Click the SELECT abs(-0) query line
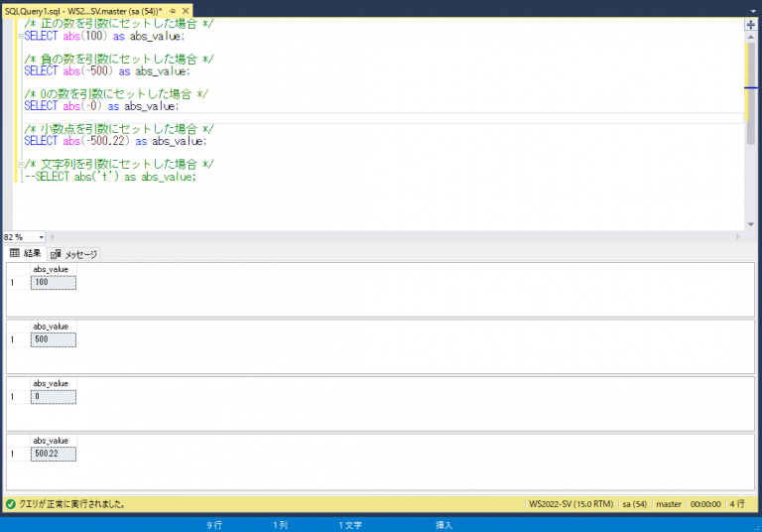762x532 pixels. (101, 106)
